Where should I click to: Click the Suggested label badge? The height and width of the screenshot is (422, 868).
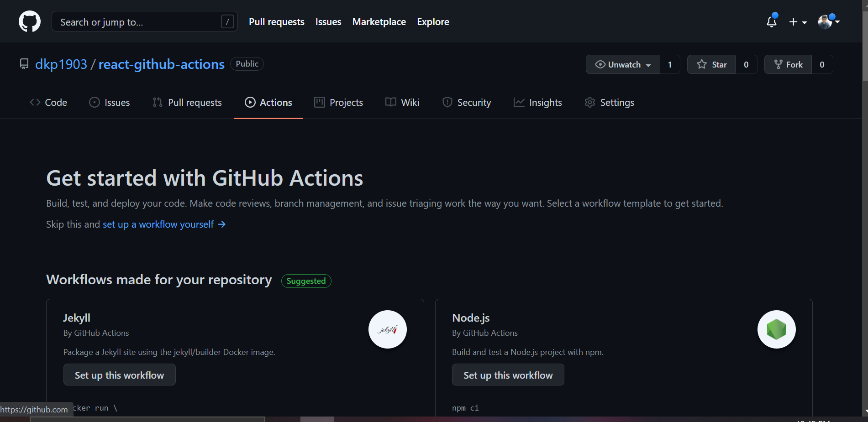pos(306,281)
